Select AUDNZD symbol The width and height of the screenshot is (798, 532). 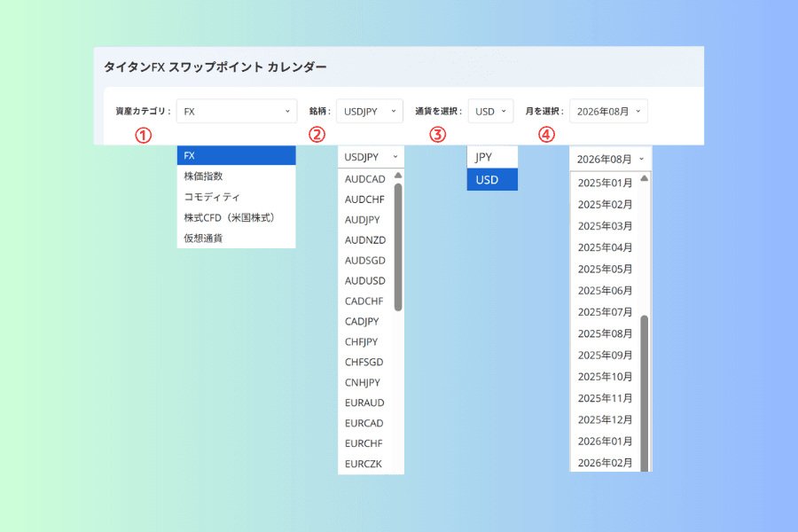[366, 239]
